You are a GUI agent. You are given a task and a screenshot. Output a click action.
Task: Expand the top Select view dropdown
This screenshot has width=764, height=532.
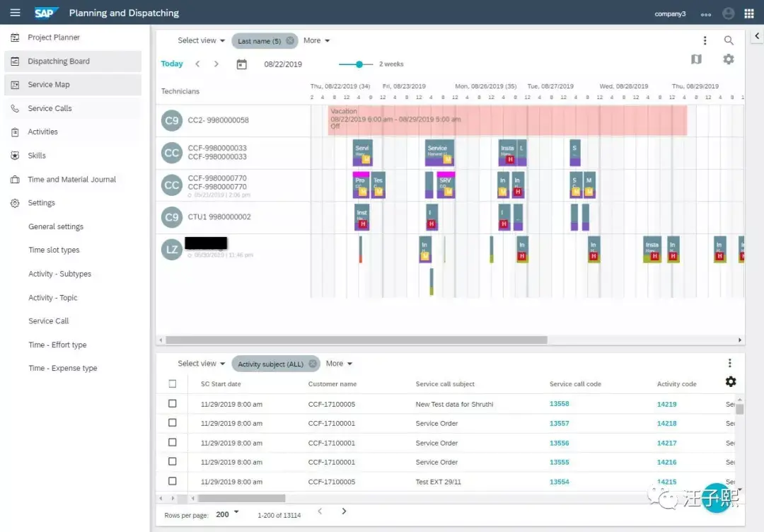201,40
